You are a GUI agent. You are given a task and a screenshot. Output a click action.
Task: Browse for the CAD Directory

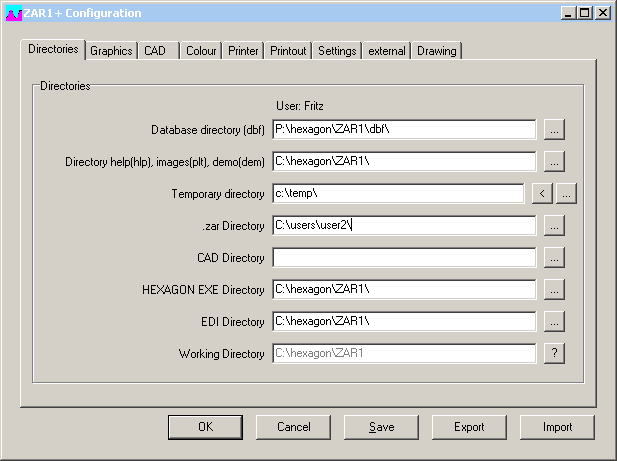[554, 257]
